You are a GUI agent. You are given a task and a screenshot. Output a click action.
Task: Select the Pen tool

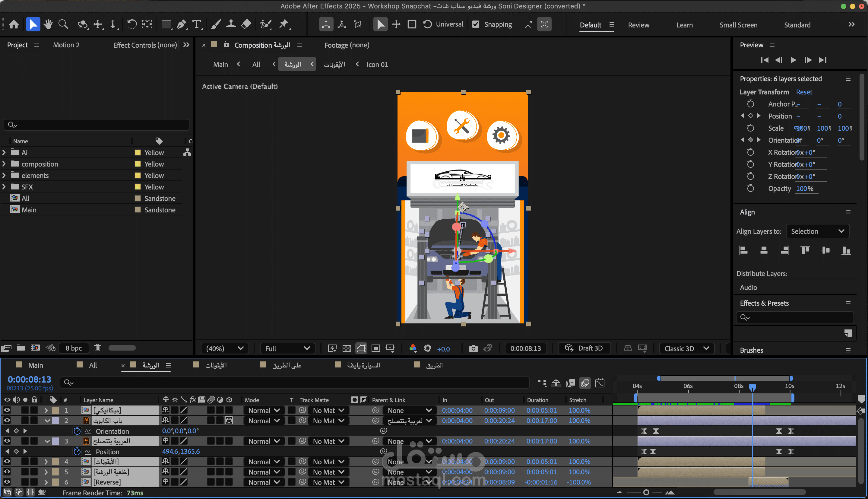[182, 24]
